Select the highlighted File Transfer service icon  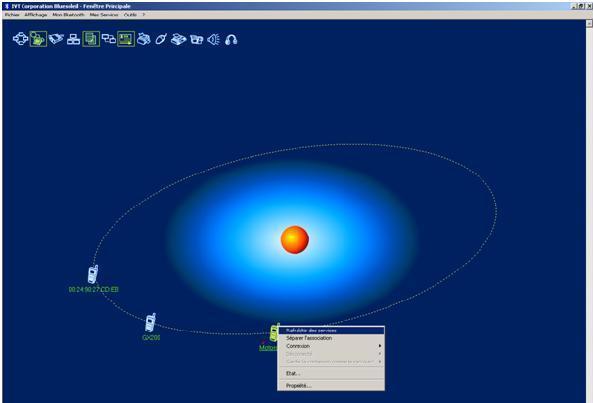click(x=91, y=39)
